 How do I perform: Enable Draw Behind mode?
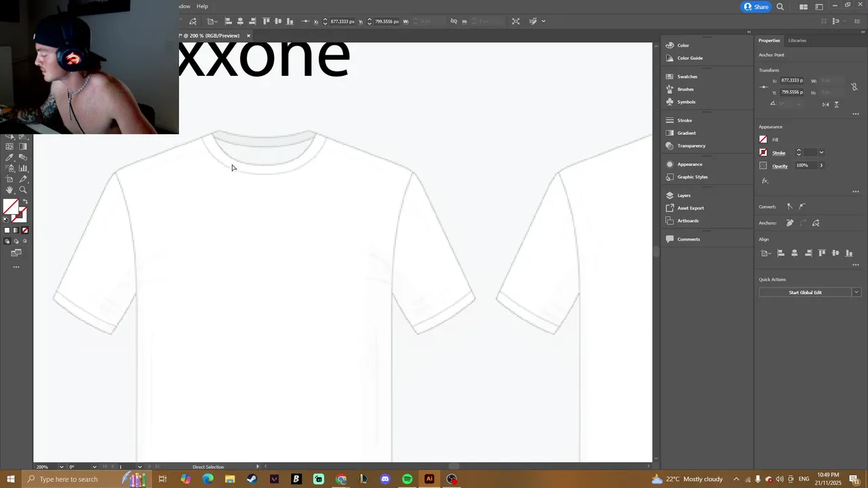(16, 241)
